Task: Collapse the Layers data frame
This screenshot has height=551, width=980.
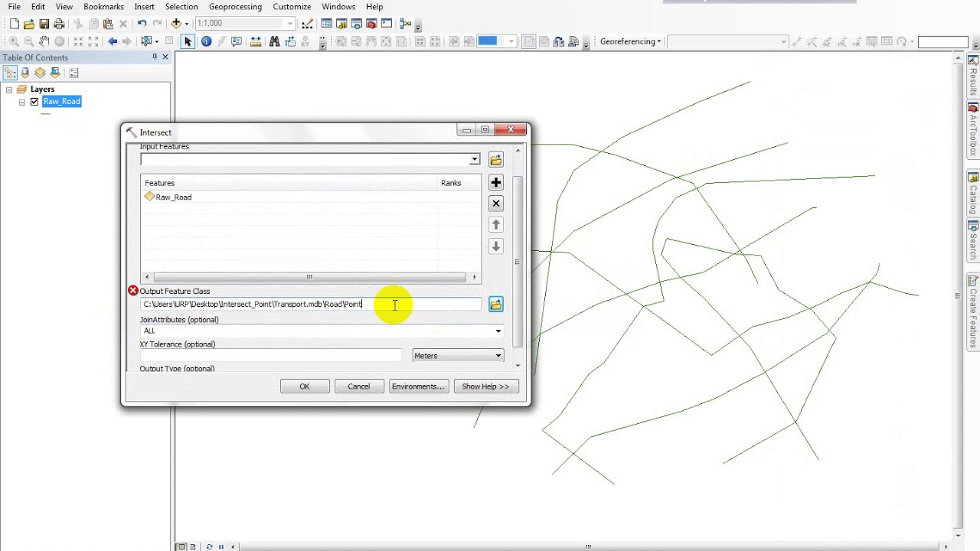Action: (9, 90)
